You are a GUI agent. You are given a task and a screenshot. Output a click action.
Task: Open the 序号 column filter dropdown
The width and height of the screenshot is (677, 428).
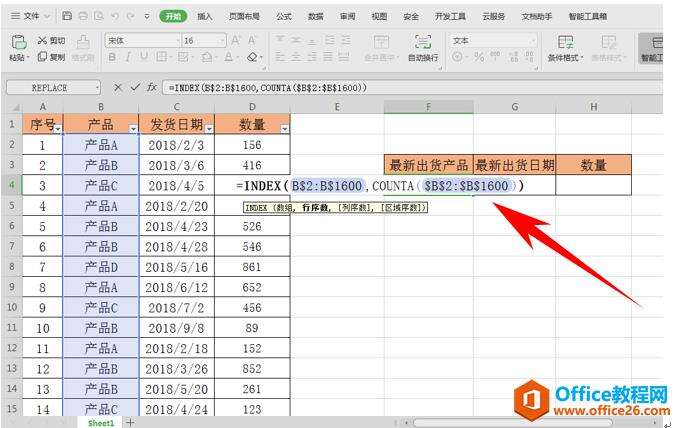[x=57, y=129]
